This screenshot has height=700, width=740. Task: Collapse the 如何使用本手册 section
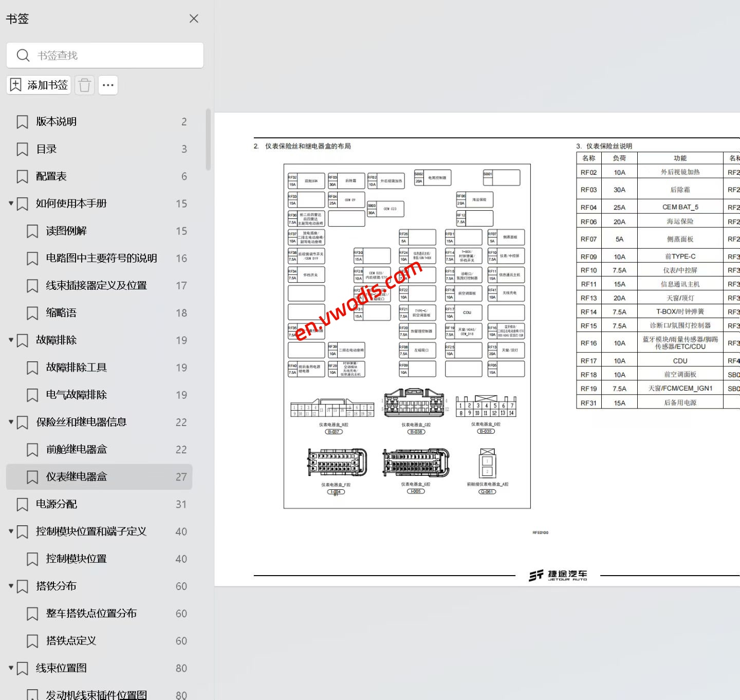[10, 204]
